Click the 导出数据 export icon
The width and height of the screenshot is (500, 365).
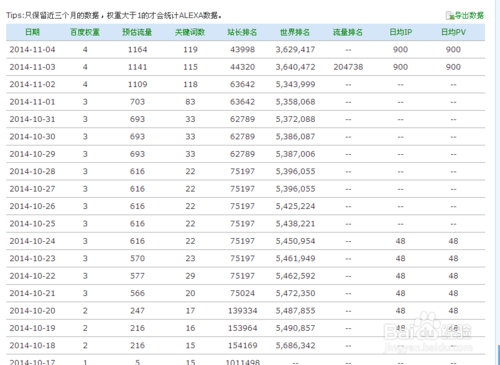450,16
